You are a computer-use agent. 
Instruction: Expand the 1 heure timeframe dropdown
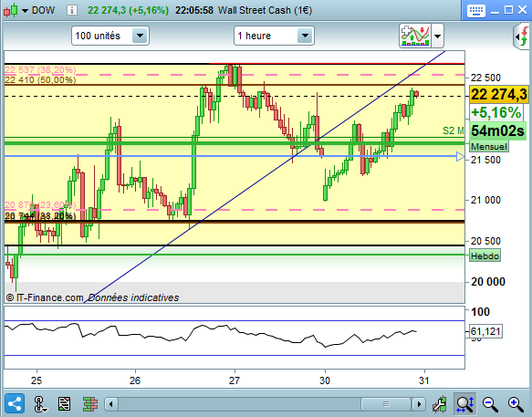[305, 36]
